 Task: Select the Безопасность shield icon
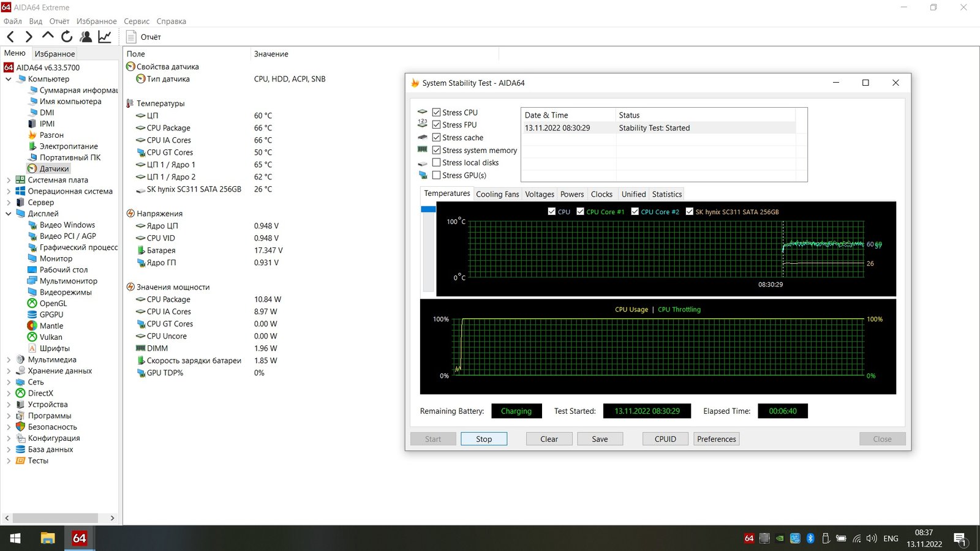(20, 427)
